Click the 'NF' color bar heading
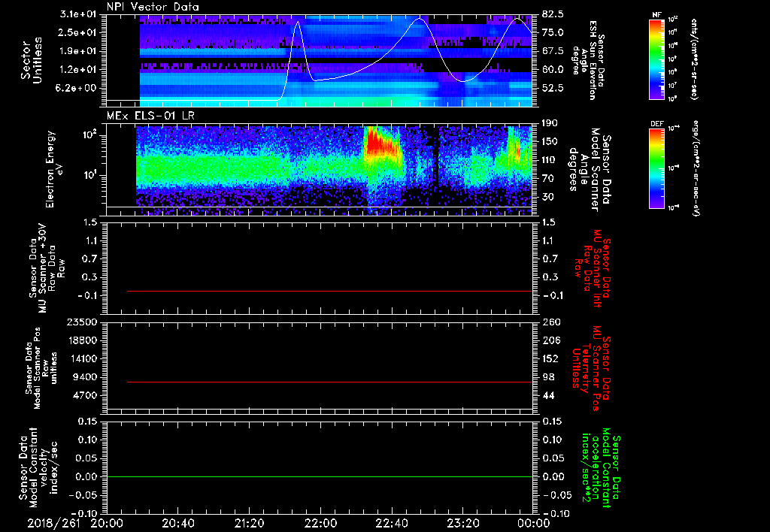Viewport: 770px width, 532px height. click(x=656, y=15)
